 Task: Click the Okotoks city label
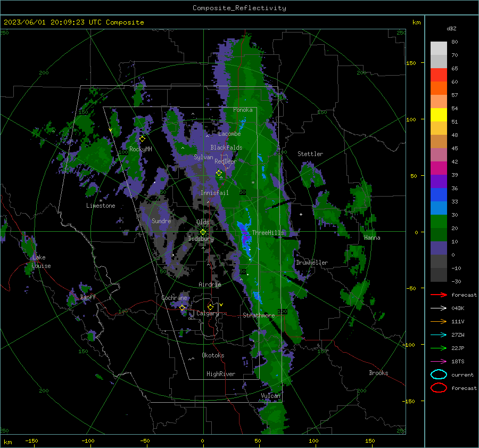(x=213, y=355)
